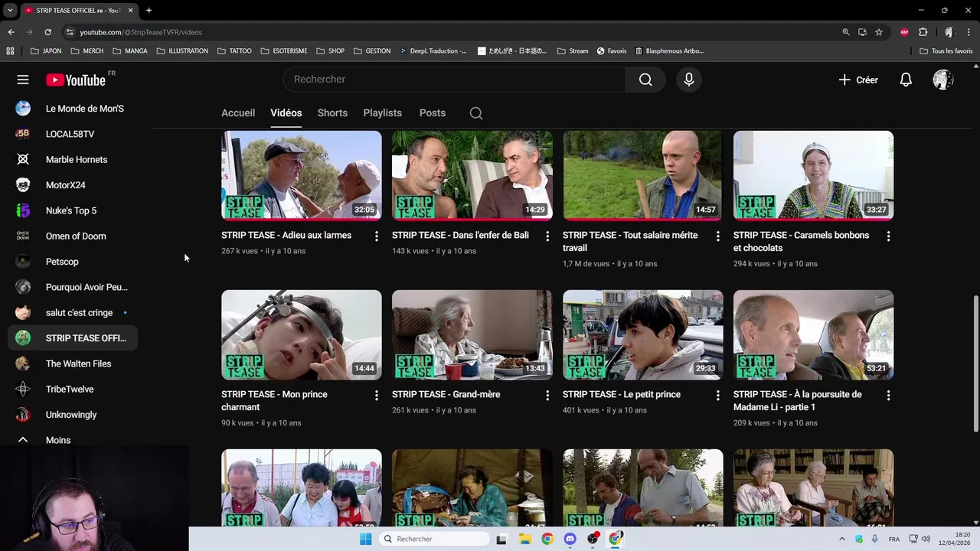
Task: Search within channel using magnifier icon
Action: [x=476, y=113]
